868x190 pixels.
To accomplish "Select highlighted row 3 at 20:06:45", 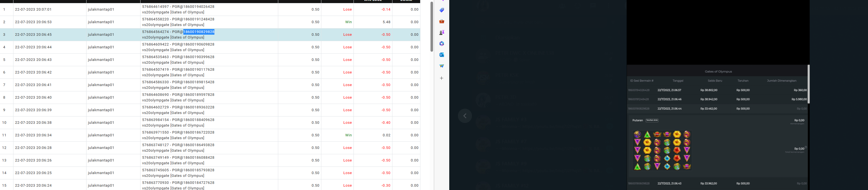I will [210, 35].
